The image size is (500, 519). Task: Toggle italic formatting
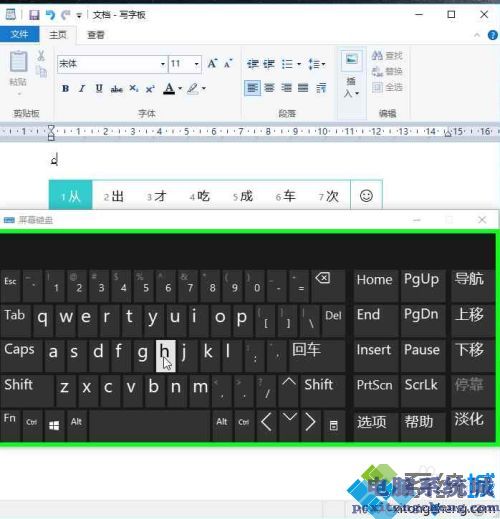coord(82,89)
